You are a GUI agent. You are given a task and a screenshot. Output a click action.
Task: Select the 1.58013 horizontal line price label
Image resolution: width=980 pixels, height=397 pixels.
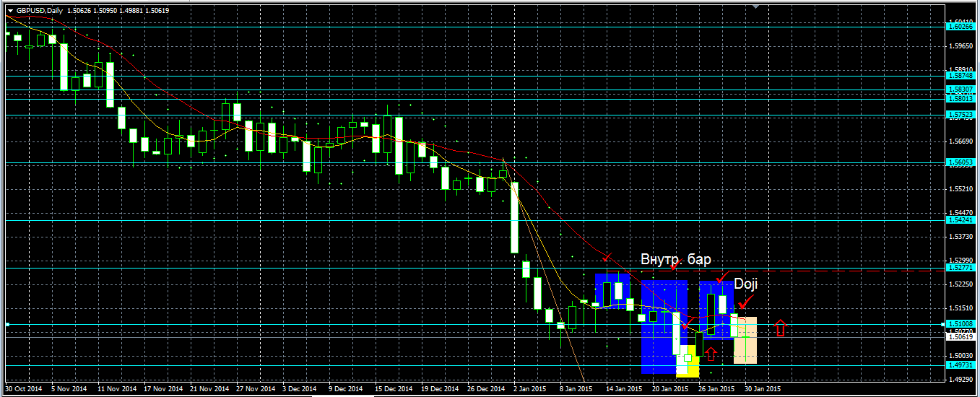pyautogui.click(x=961, y=98)
